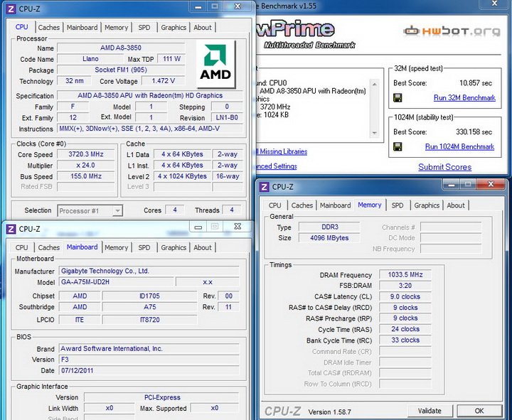Click the CPU-Z Z icon in the top window title bar
This screenshot has width=512, height=420.
point(11,9)
